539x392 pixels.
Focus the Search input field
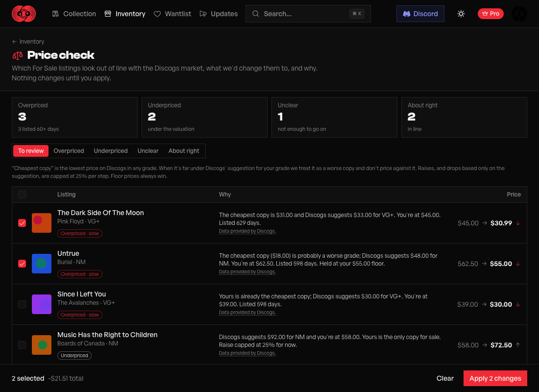pyautogui.click(x=308, y=14)
